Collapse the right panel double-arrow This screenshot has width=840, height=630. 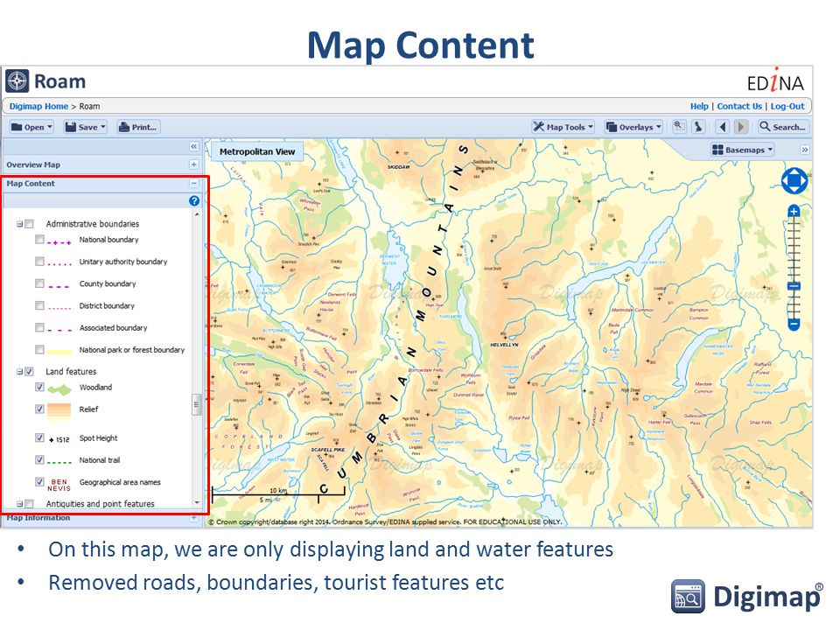805,150
